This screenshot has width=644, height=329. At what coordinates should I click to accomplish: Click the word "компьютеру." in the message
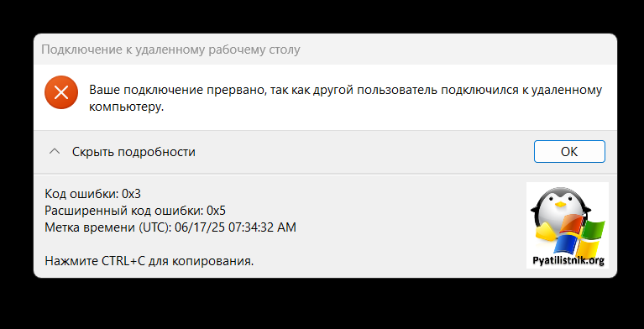pos(127,107)
